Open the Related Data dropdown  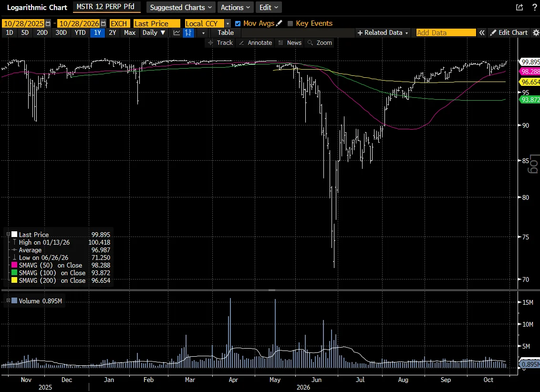(x=383, y=33)
